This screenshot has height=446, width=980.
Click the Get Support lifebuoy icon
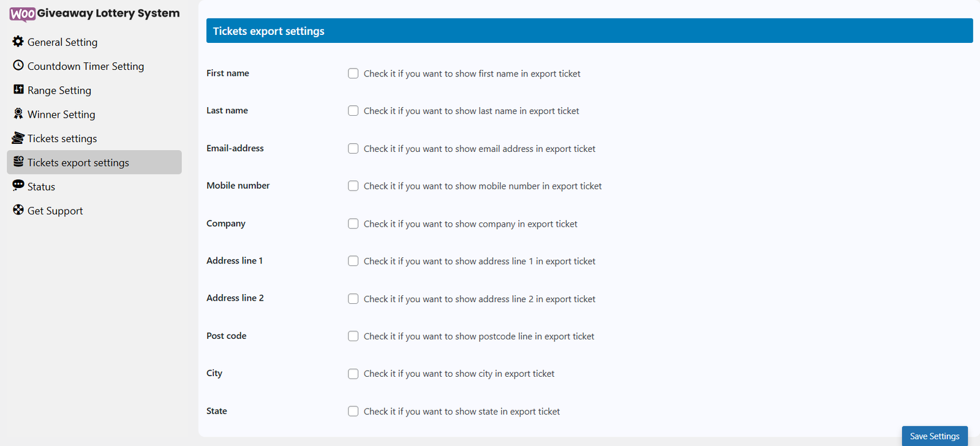pos(18,210)
